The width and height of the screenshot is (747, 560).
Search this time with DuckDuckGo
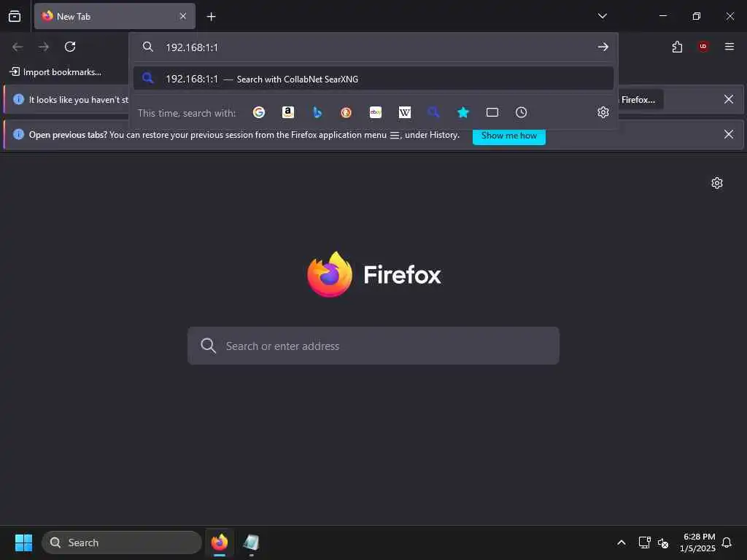pyautogui.click(x=347, y=112)
